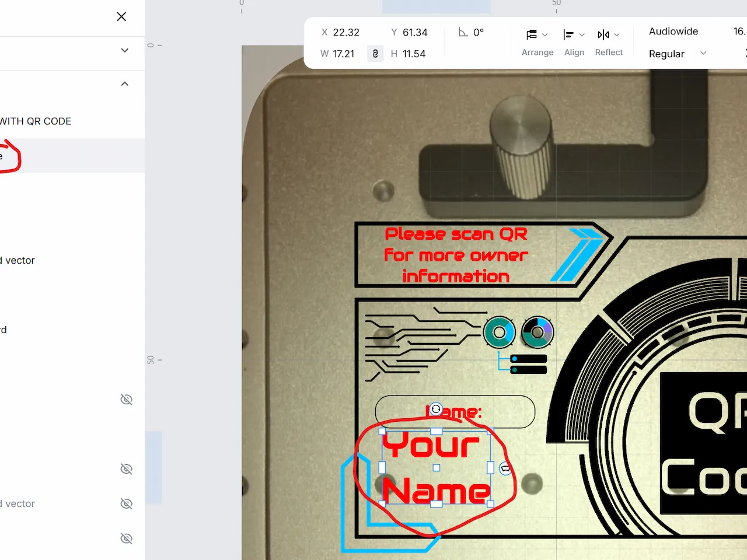Show the greyed-out hidden 'vector' layer

tap(126, 503)
